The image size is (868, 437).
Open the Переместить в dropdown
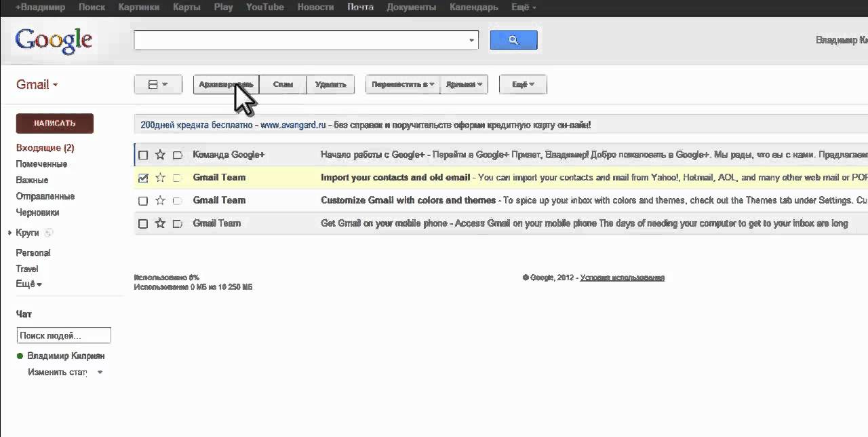coord(403,84)
